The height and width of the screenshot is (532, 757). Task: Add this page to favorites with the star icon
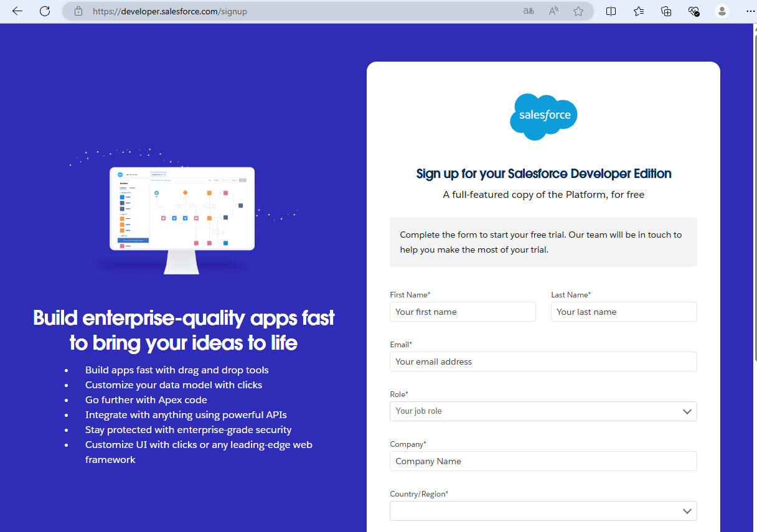[578, 11]
